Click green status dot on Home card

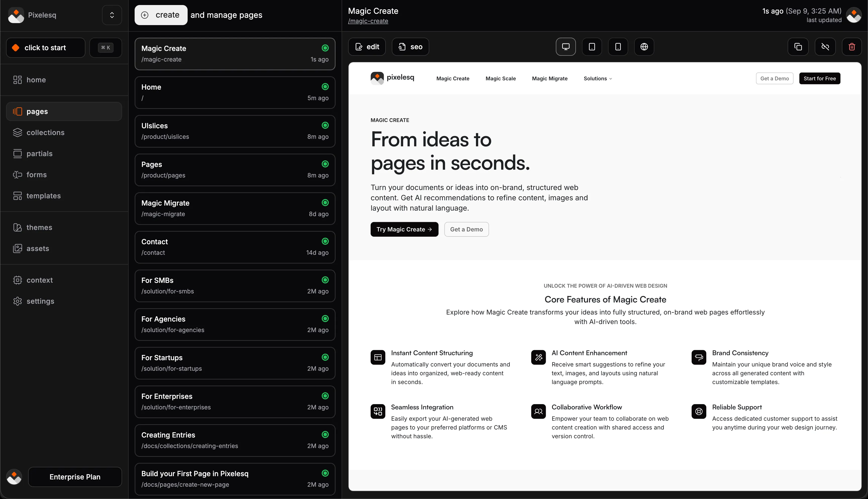point(325,87)
